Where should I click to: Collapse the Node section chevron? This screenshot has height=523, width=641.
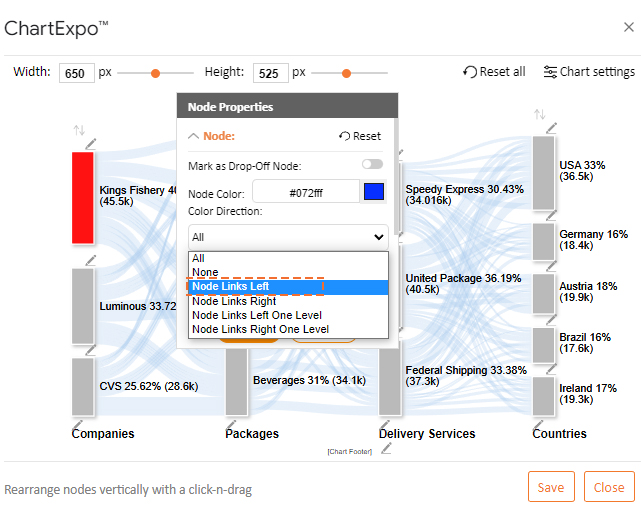[194, 136]
